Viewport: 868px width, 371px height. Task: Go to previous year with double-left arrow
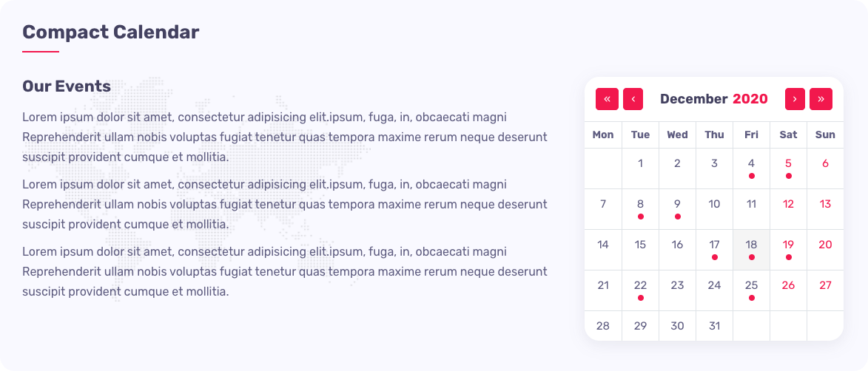(607, 99)
